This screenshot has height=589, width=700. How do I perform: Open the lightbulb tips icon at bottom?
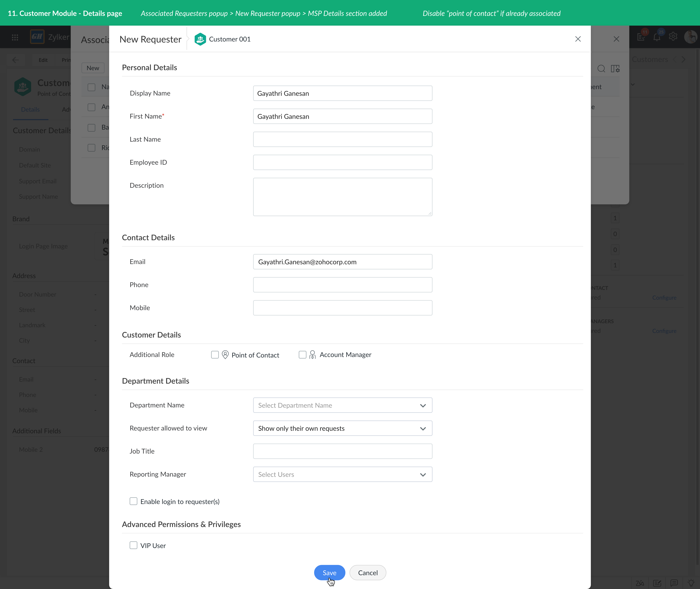[691, 583]
